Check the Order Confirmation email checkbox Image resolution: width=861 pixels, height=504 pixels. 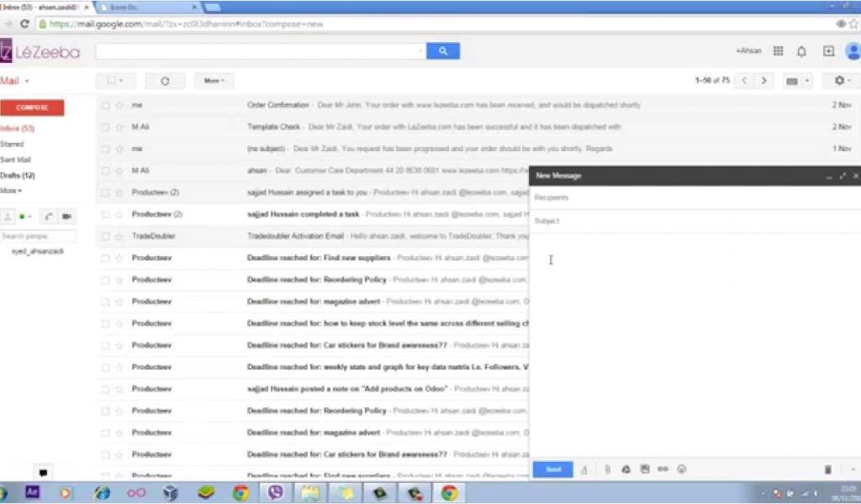pos(106,105)
